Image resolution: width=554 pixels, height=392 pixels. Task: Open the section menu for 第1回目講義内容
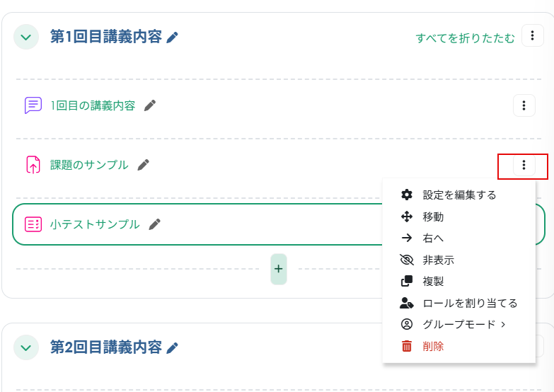532,36
